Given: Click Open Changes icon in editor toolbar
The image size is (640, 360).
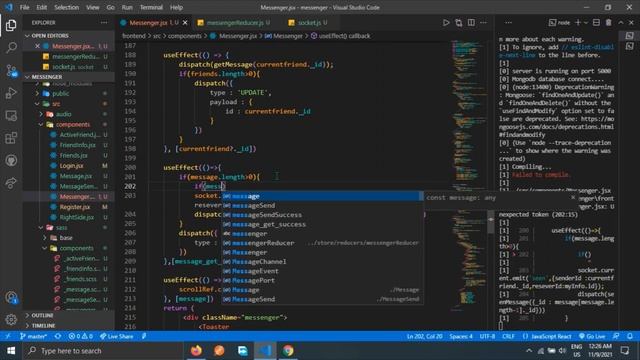Looking at the screenshot, I should point(459,23).
